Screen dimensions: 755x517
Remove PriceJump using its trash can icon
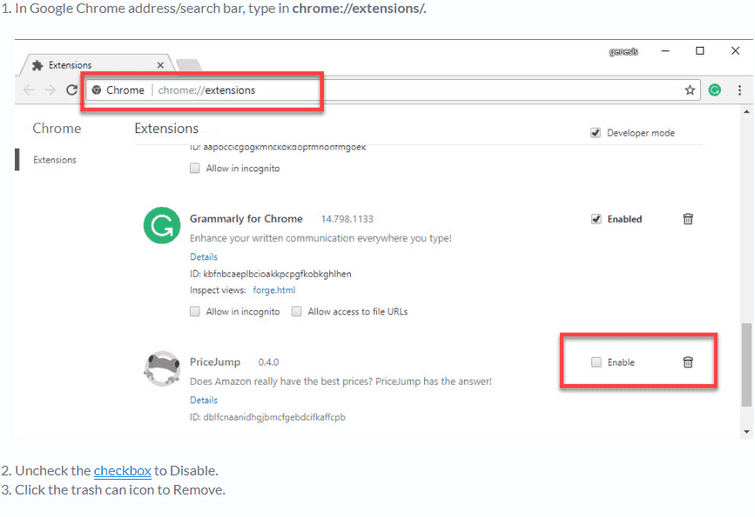click(688, 362)
